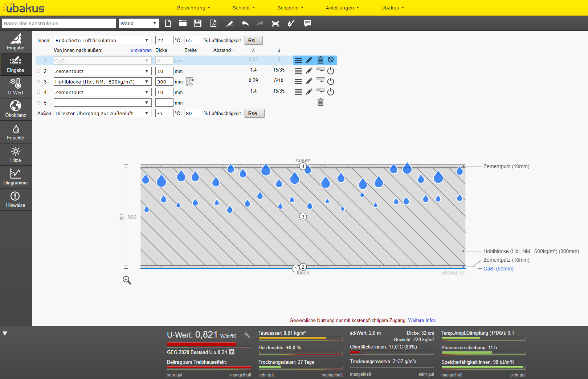Image resolution: width=588 pixels, height=379 pixels.
Task: Open the Innen Reduzierte Luftzirkulation dropdown
Action: (x=102, y=40)
